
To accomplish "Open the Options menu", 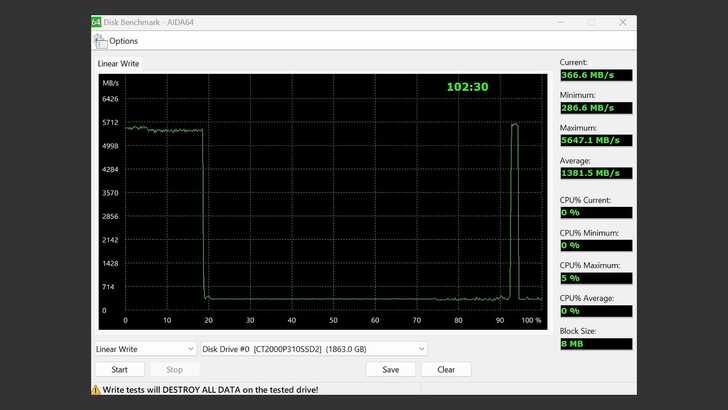I will click(123, 41).
